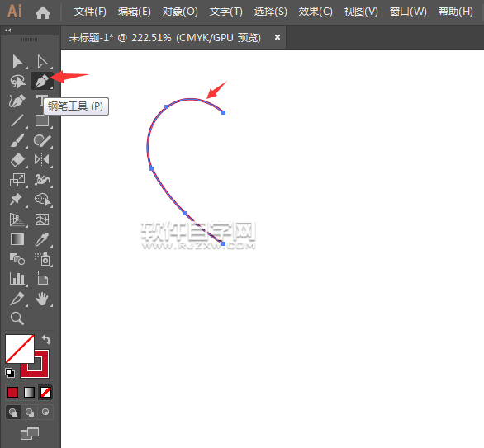Image resolution: width=484 pixels, height=448 pixels.
Task: Collapse the toolbar with double arrows
Action: point(8,31)
